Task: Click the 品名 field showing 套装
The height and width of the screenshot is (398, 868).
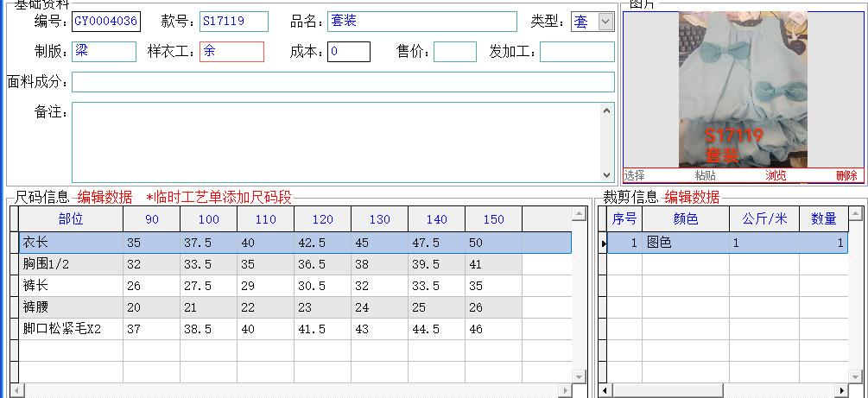Action: tap(421, 22)
